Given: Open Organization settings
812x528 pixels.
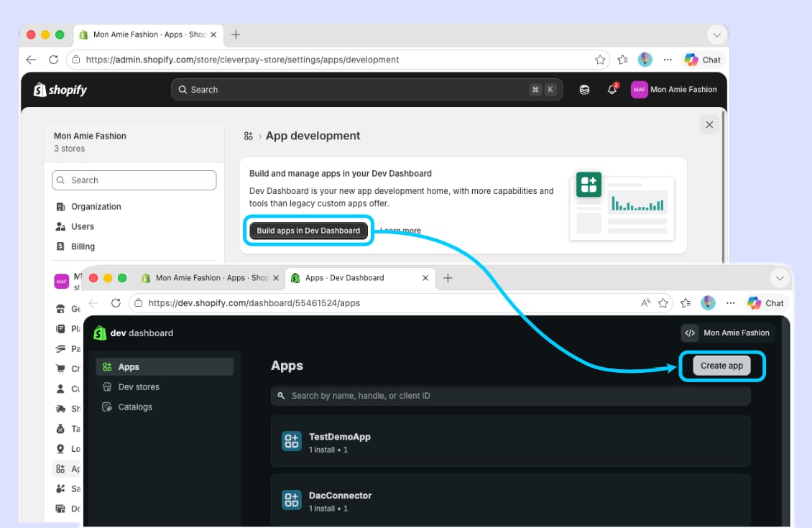Looking at the screenshot, I should click(96, 207).
